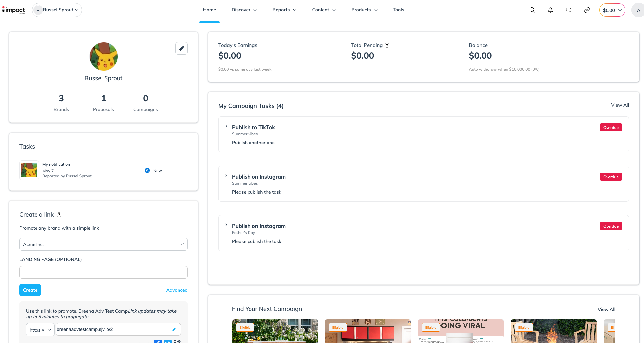Click the 1 Proposals stat
Viewport: 644px width, 343px height.
(x=104, y=103)
